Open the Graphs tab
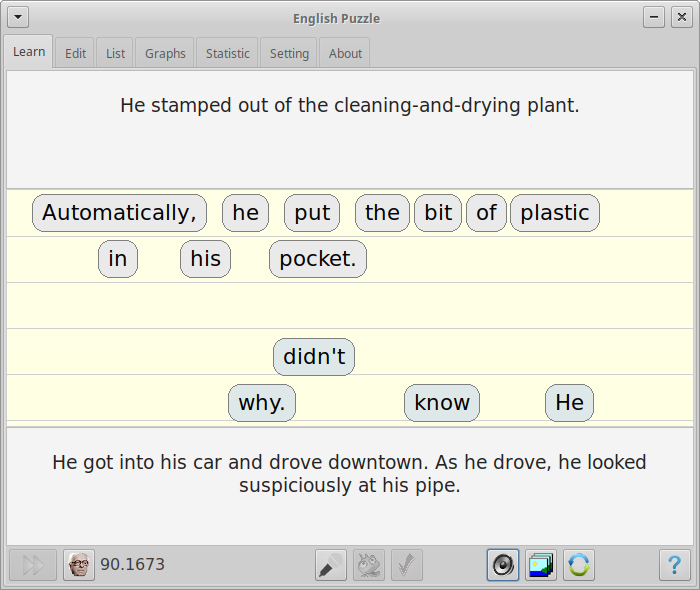The height and width of the screenshot is (590, 700). pos(165,54)
